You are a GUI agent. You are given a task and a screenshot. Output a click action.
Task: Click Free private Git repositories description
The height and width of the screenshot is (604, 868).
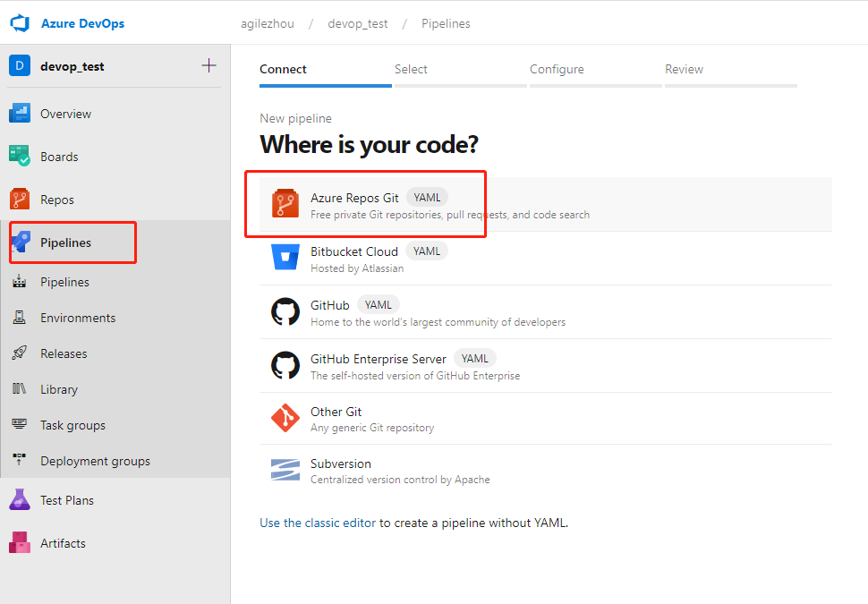[x=449, y=215]
